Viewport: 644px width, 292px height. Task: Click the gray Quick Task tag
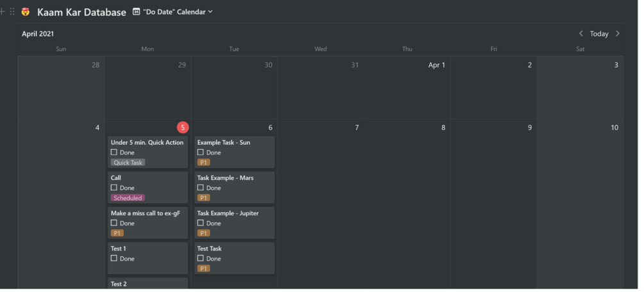128,163
